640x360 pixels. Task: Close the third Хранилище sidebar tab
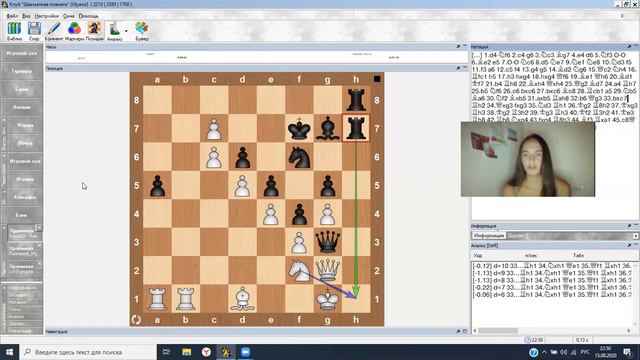40,264
